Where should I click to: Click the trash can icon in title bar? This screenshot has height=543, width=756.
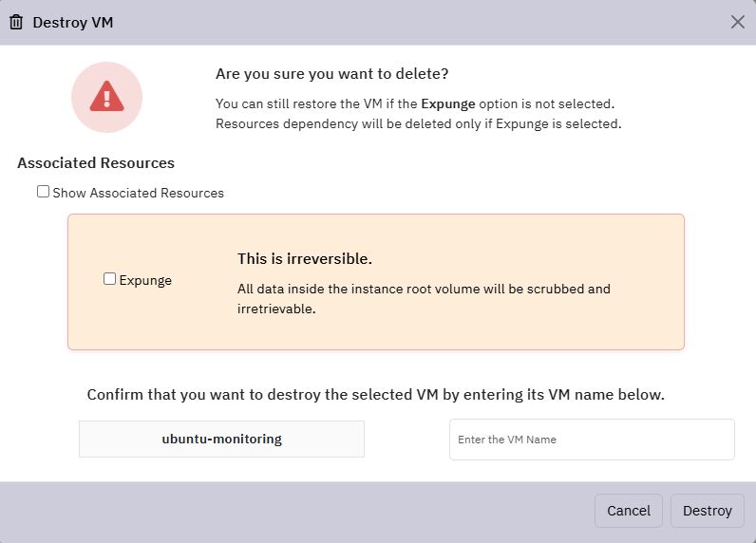coord(16,22)
